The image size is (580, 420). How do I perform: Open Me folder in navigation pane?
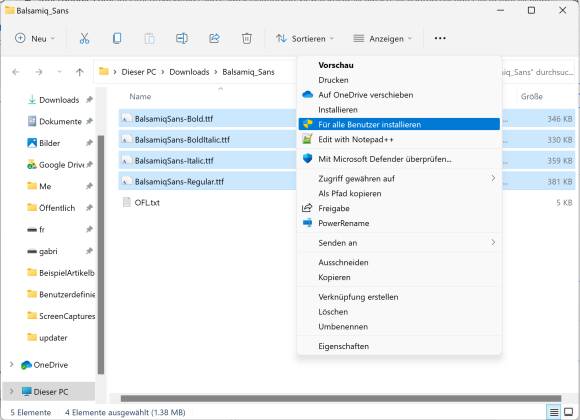click(45, 187)
